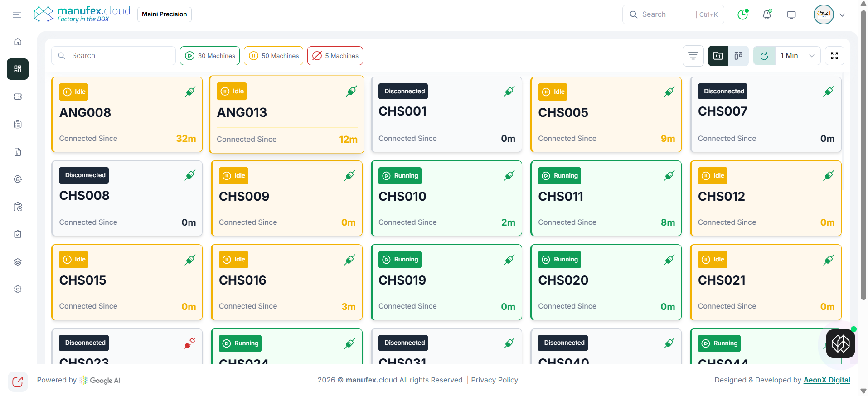The width and height of the screenshot is (868, 396).
Task: Click the Disconnected badge on CHS040 card
Action: click(x=563, y=343)
